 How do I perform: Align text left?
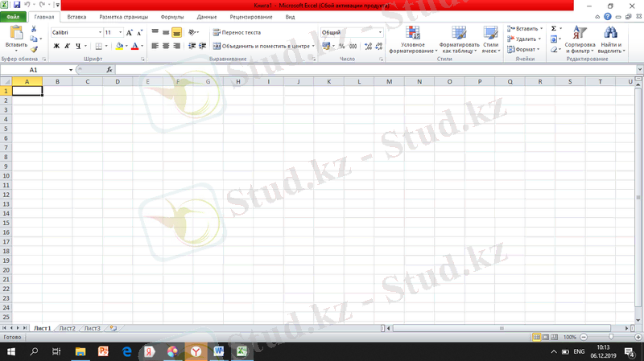tap(155, 46)
